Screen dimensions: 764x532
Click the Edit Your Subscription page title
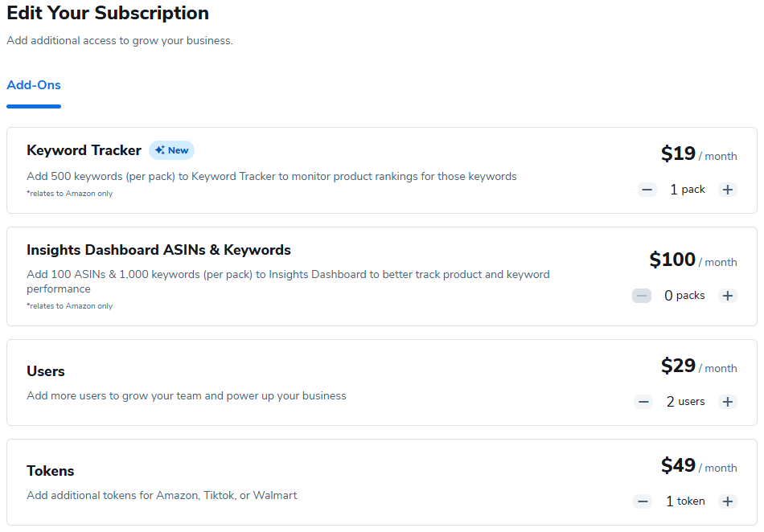tap(108, 13)
